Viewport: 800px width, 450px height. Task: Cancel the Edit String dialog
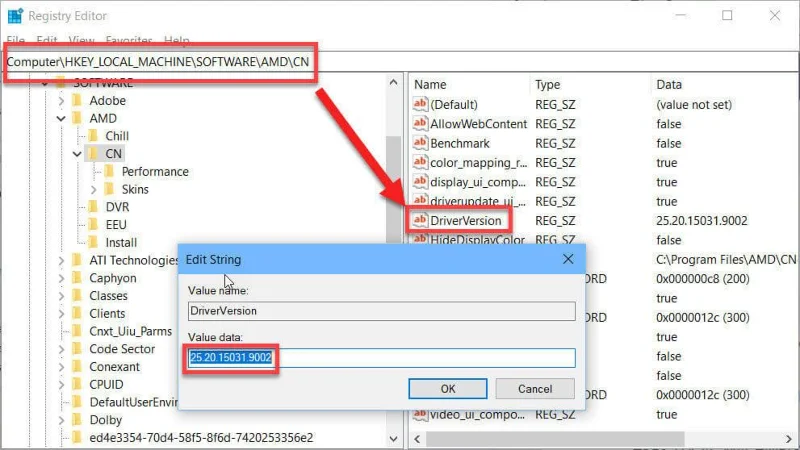click(535, 389)
